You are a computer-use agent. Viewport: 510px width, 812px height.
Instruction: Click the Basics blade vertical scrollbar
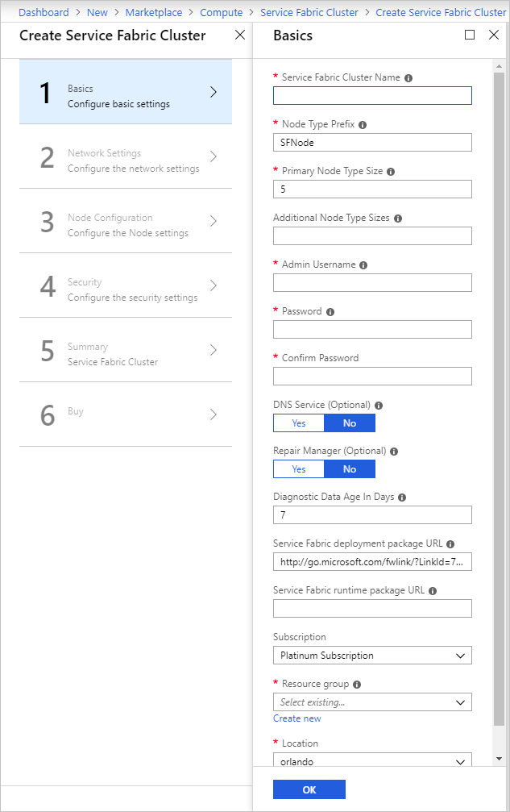pyautogui.click(x=499, y=403)
